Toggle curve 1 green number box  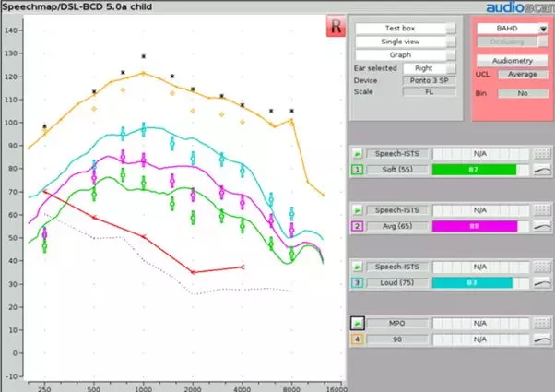tap(356, 170)
